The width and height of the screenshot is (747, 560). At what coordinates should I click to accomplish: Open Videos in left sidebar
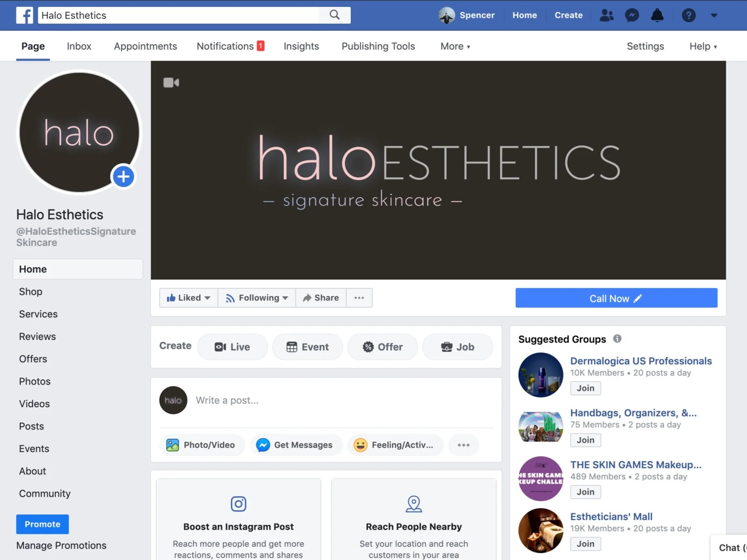[34, 404]
